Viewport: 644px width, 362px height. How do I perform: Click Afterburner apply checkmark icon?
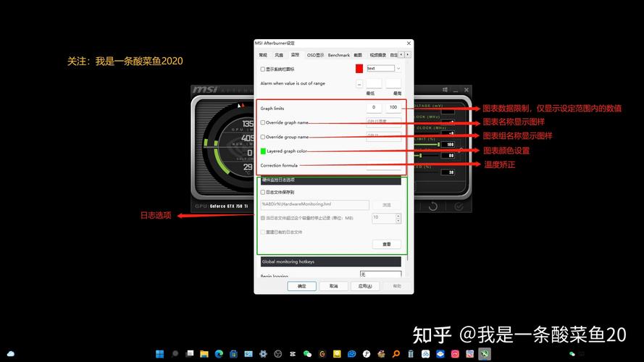(x=459, y=206)
